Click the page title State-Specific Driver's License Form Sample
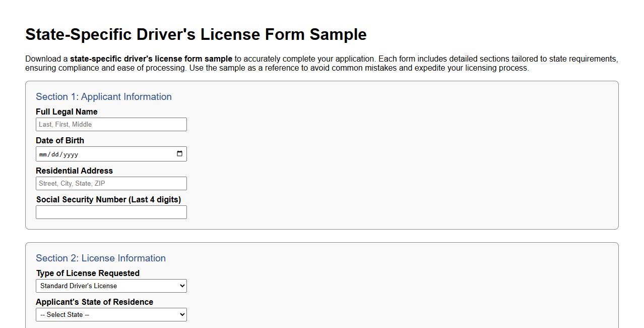The width and height of the screenshot is (644, 328). click(x=196, y=34)
